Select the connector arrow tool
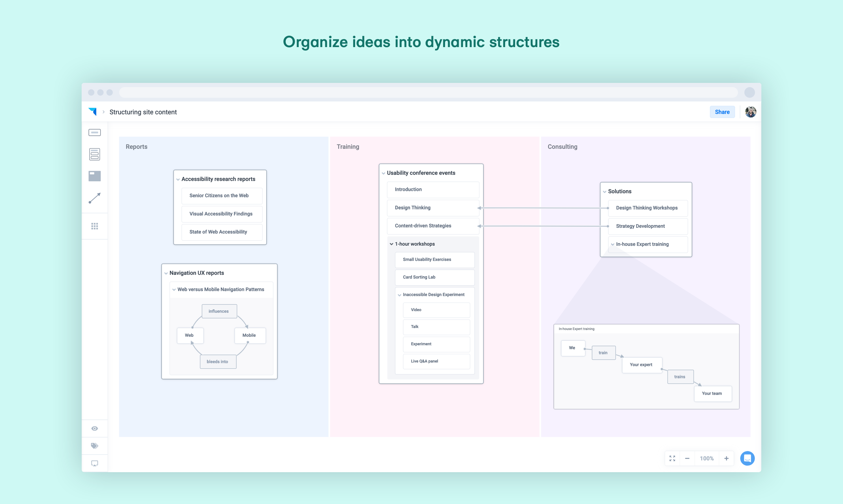This screenshot has width=843, height=504. pyautogui.click(x=95, y=198)
